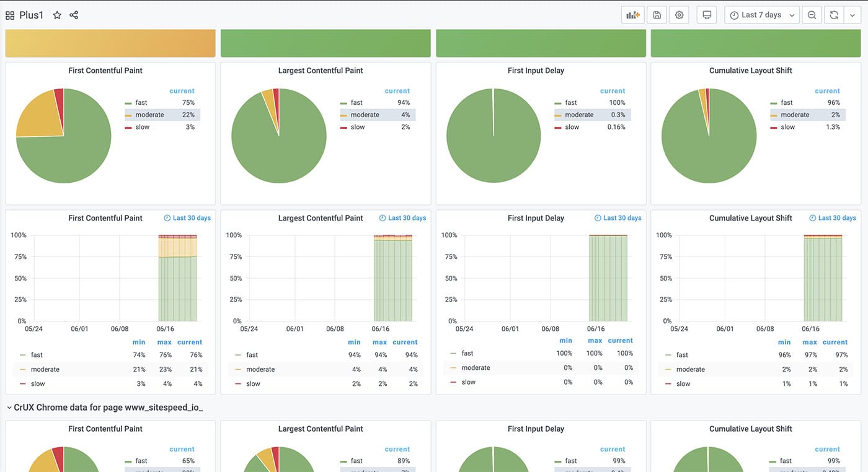
Task: Toggle fast 89% legend entry in lower Largest Contentful Paint pie
Action: (x=356, y=461)
